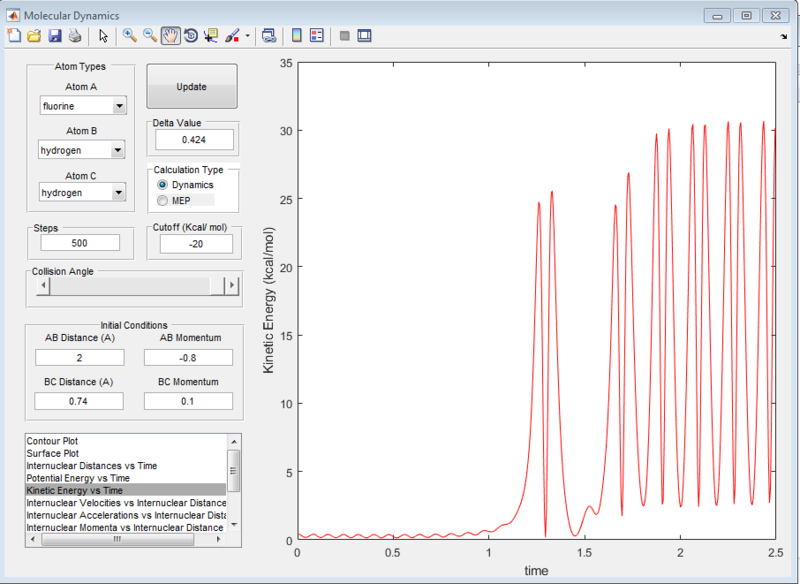Click the Brush data tool
Viewport: 800px width, 584px height.
click(x=232, y=36)
